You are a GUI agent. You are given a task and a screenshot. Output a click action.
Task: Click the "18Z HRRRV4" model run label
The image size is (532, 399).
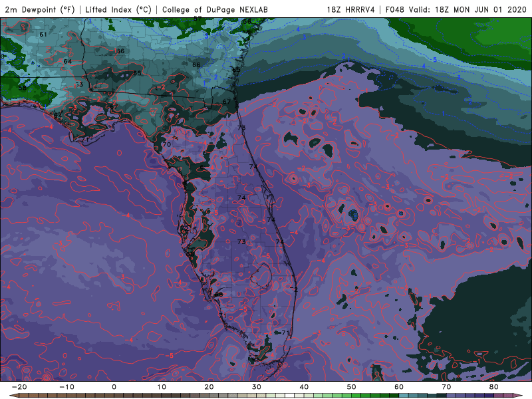pos(351,9)
